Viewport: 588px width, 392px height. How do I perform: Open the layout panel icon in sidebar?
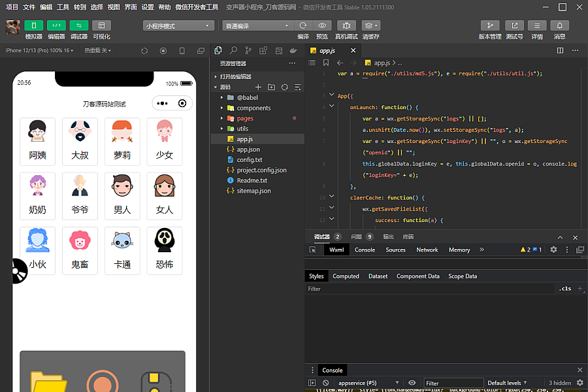pyautogui.click(x=278, y=50)
